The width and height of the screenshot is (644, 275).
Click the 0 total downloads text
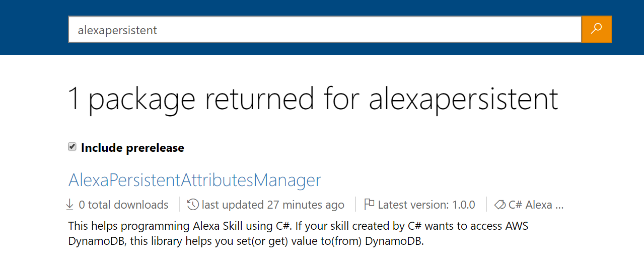[123, 205]
